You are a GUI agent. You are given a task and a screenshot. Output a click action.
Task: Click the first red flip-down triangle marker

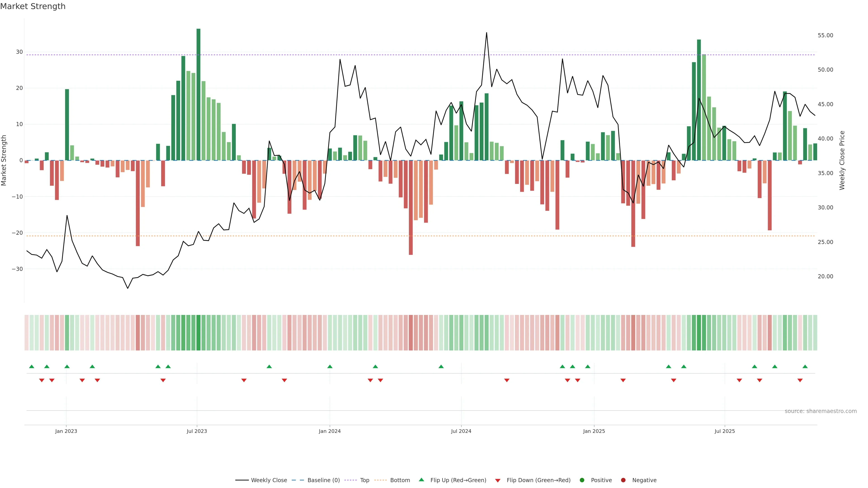coord(42,380)
